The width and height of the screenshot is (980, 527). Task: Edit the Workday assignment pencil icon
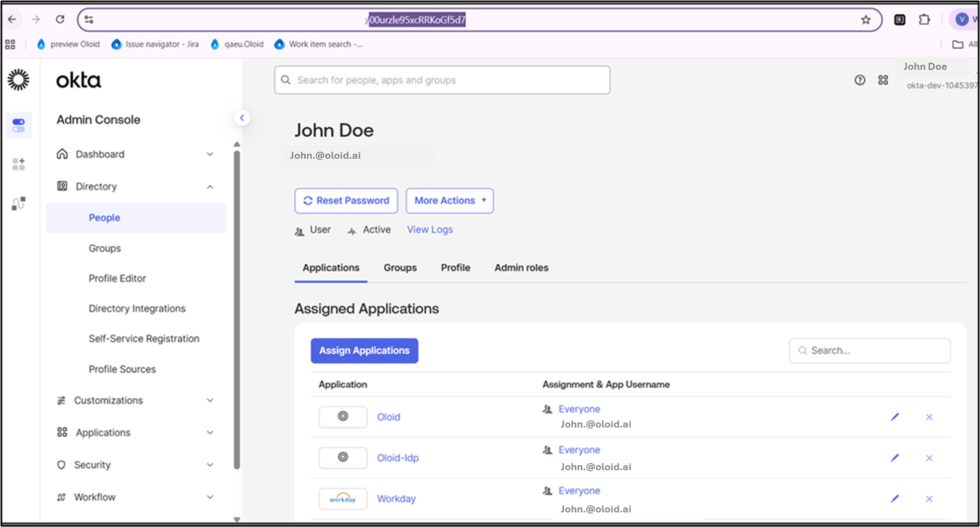coord(895,498)
